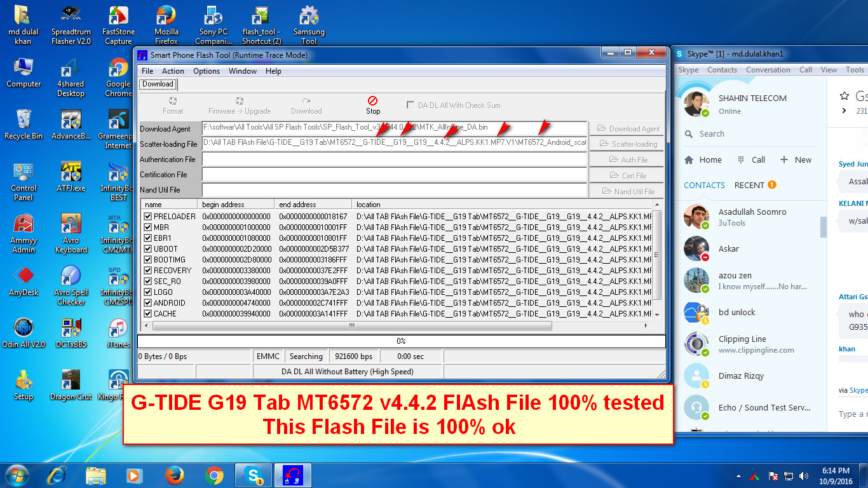Select Echo / Sound Test Service contact
Viewport: 868px width, 488px height.
[752, 407]
